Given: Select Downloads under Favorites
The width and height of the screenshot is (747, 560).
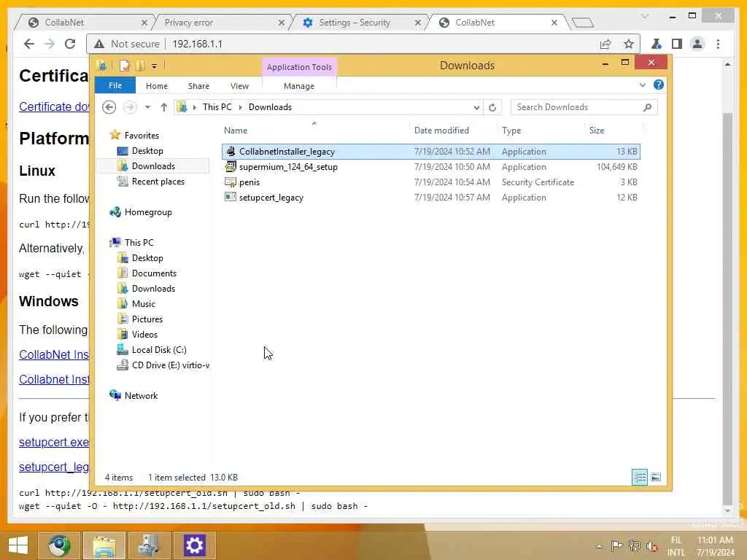Looking at the screenshot, I should click(153, 166).
